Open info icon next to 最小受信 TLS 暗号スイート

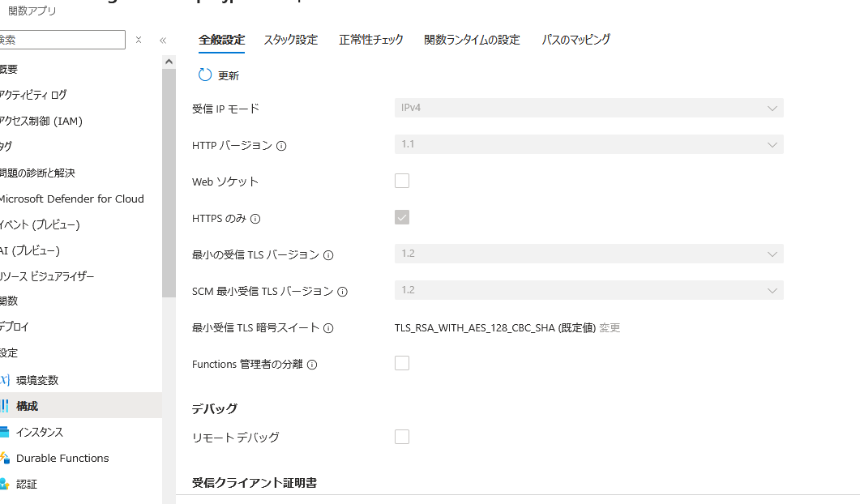tap(328, 328)
